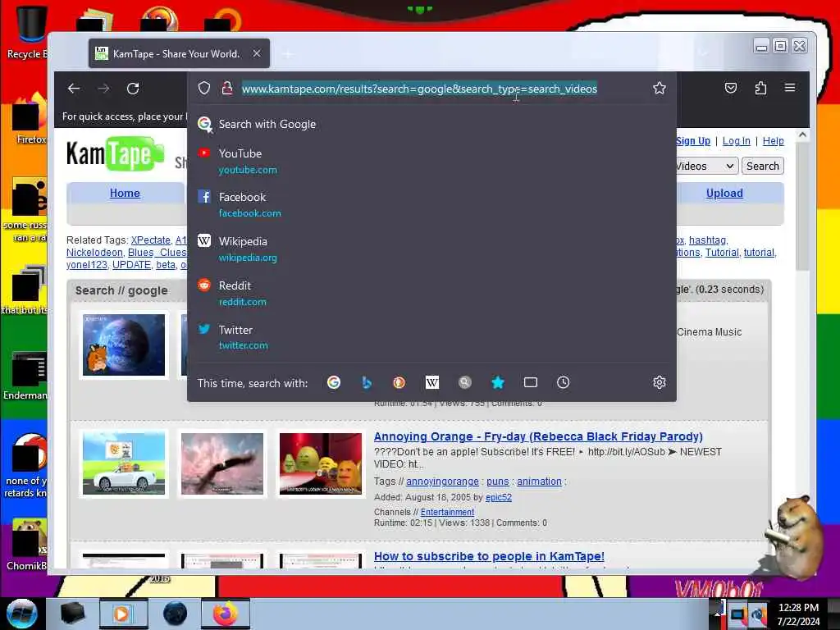Choose Search with Google suggestion

coord(431,125)
